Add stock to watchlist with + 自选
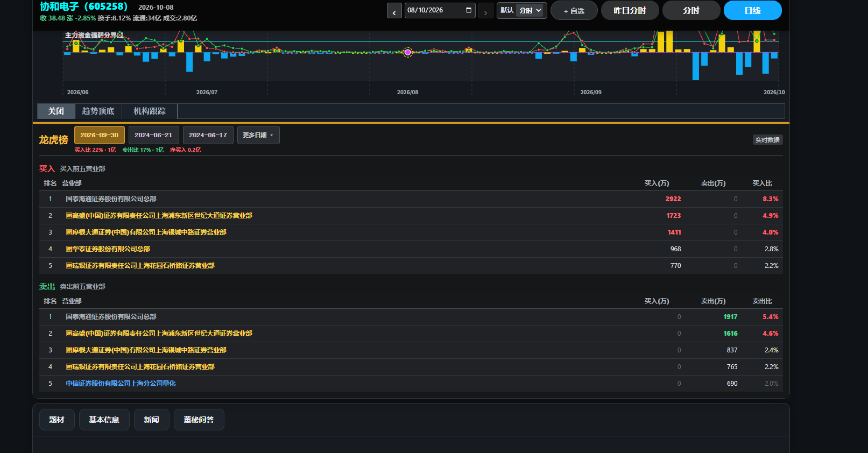 click(574, 11)
